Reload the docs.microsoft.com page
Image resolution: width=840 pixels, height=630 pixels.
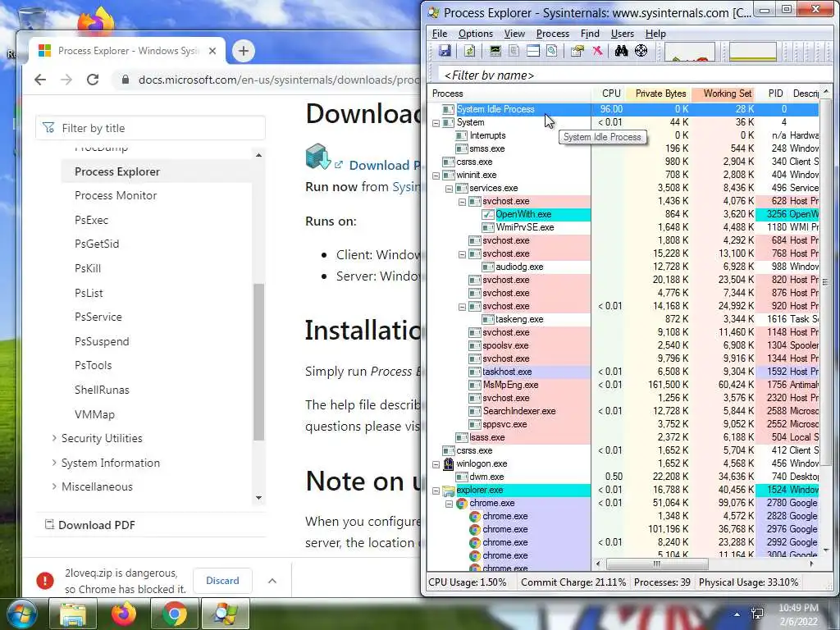[93, 80]
